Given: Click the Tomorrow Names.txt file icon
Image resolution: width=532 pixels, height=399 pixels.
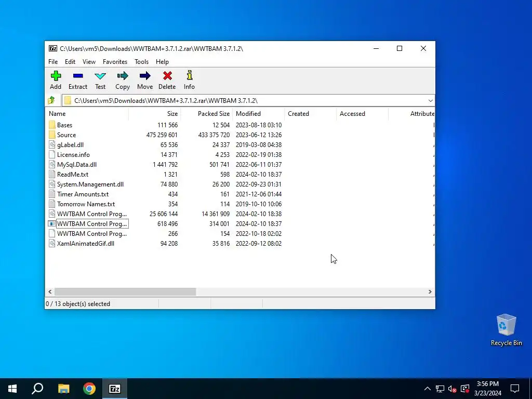Looking at the screenshot, I should coord(52,204).
